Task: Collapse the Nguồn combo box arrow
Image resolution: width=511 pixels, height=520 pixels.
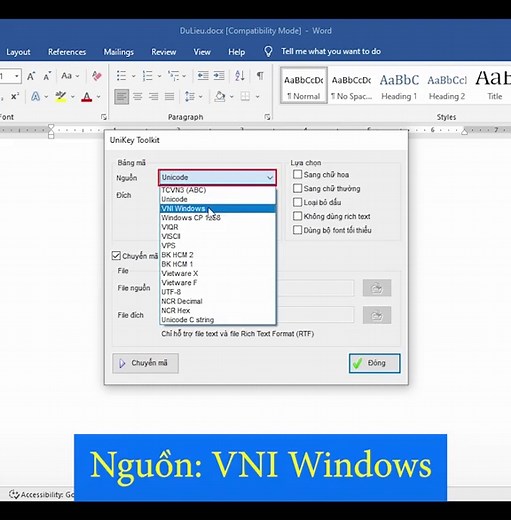Action: [x=270, y=178]
